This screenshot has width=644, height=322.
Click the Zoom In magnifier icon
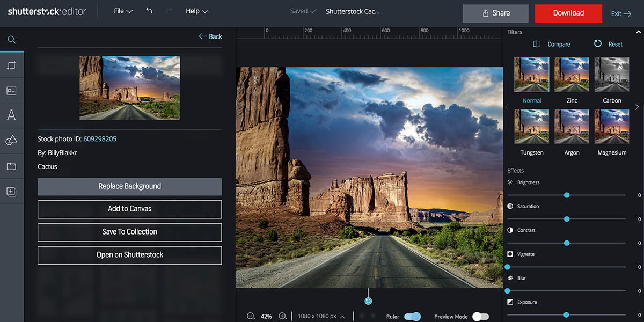pyautogui.click(x=283, y=316)
